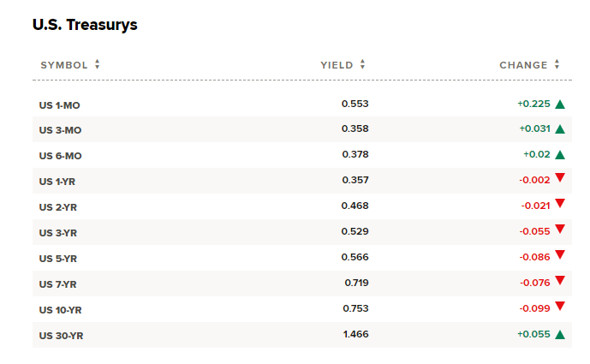Click the green up arrow for US 3-MO
This screenshot has width=590, height=364.
(x=560, y=129)
